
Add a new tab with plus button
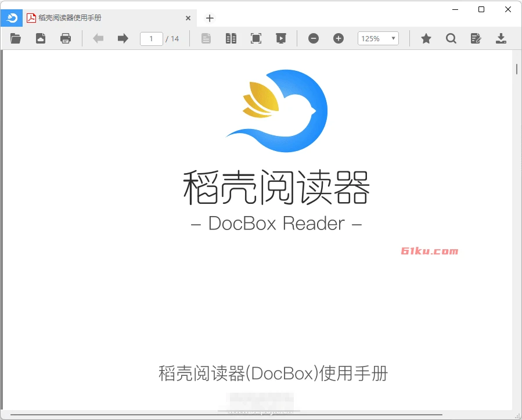(210, 18)
